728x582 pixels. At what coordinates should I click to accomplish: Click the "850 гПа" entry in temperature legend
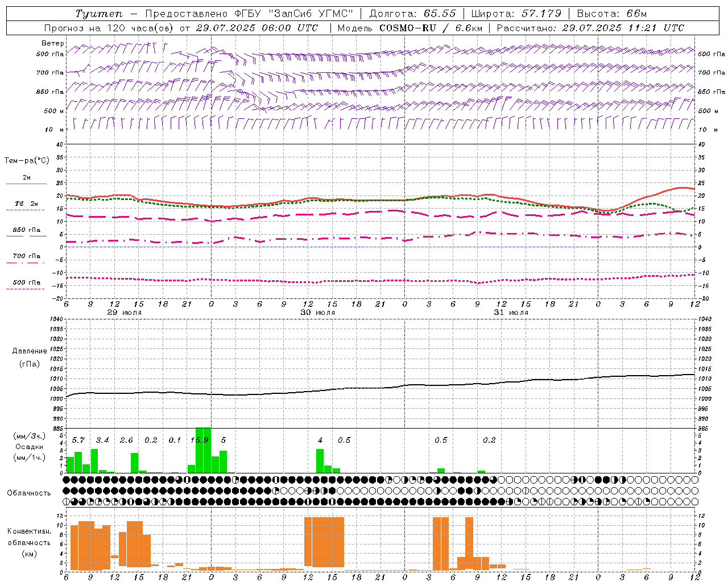27,230
